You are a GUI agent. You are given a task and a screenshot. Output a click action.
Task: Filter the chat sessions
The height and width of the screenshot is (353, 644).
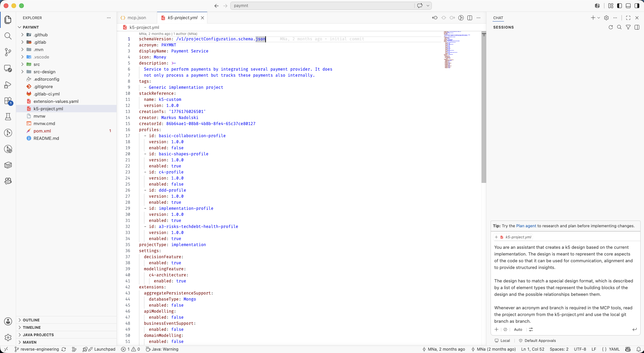[x=628, y=27]
